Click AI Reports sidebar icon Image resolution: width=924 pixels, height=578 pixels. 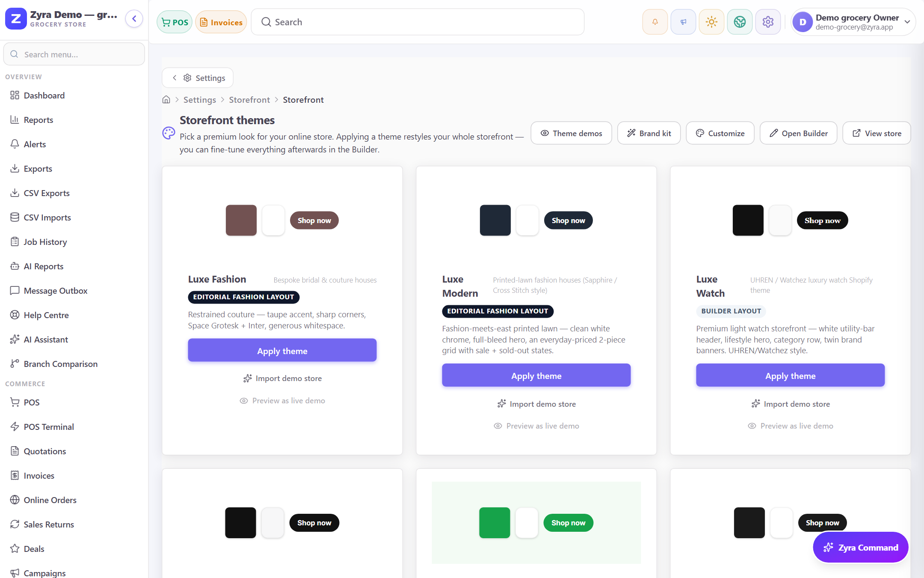15,266
